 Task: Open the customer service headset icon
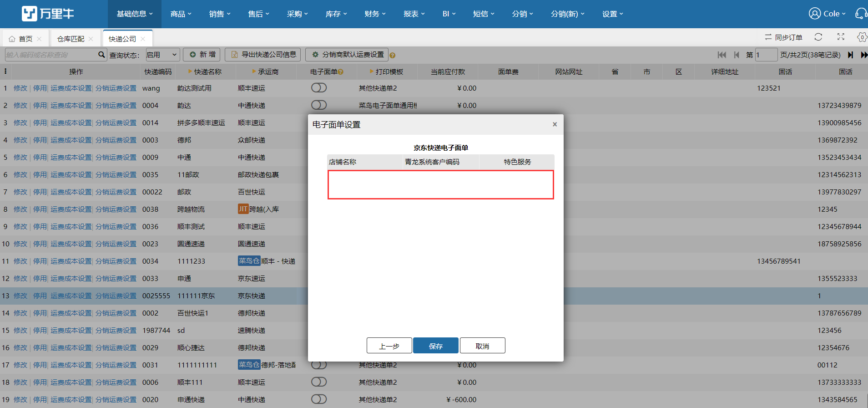point(860,14)
